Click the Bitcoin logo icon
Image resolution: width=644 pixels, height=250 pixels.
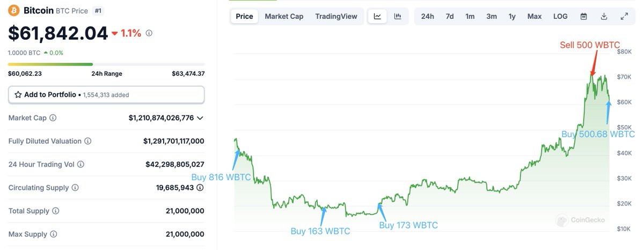click(13, 10)
